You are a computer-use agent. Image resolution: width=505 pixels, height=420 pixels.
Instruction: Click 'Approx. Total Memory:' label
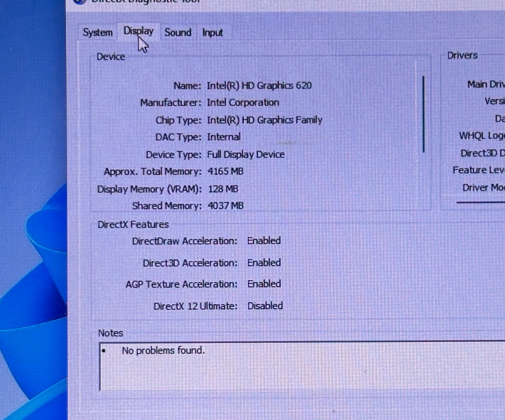152,172
